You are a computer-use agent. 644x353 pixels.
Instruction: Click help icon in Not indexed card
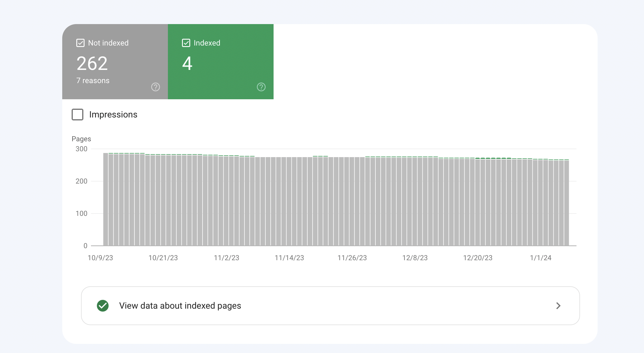pyautogui.click(x=155, y=87)
